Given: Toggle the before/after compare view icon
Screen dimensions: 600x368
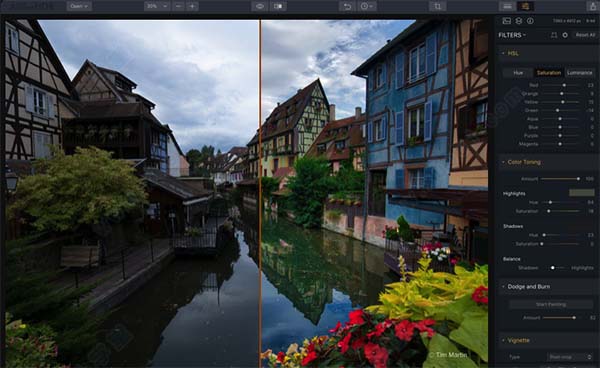Looking at the screenshot, I should coord(278,6).
